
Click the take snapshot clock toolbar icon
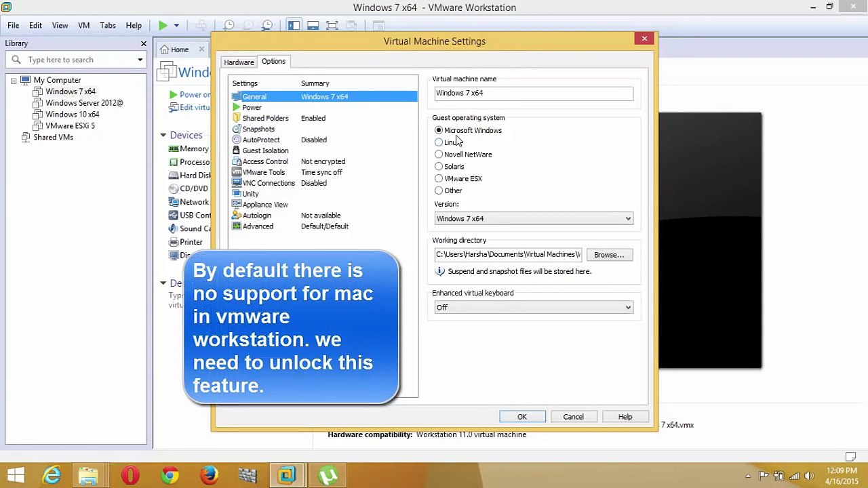coord(229,26)
